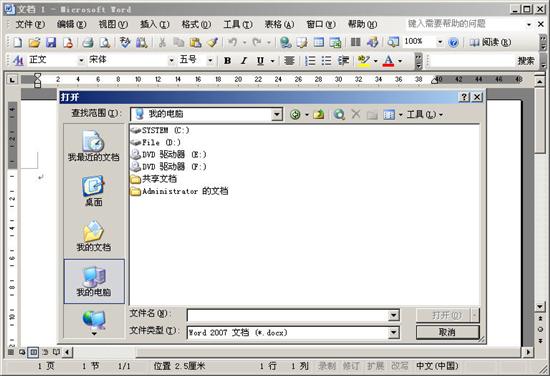
Task: Click the file name input field
Action: click(288, 315)
